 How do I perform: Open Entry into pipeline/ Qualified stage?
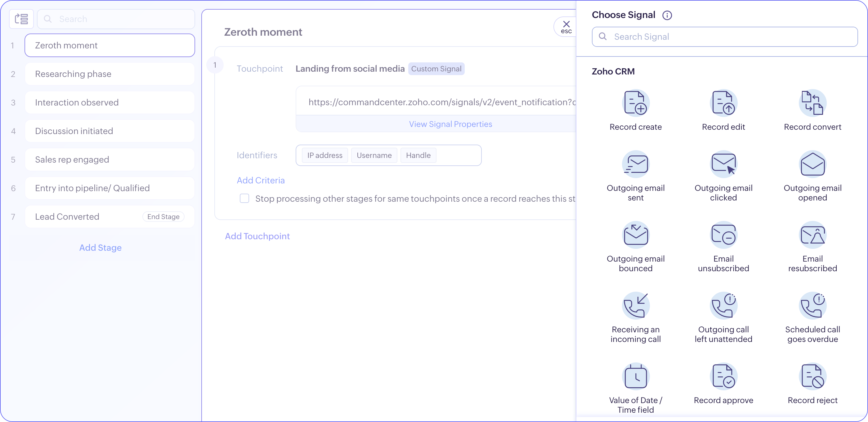(x=110, y=188)
